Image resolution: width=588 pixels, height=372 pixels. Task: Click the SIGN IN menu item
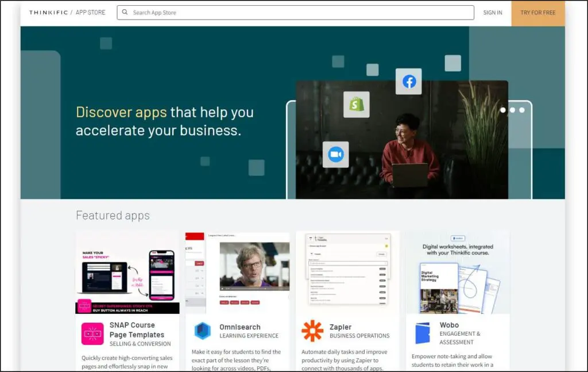click(x=492, y=13)
